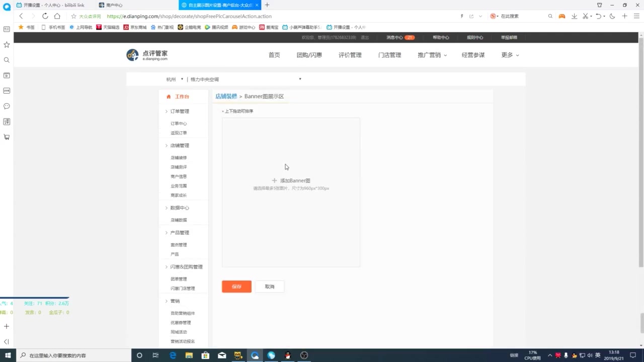644x362 pixels.
Task: Open 规则中心 link
Action: 475,38
